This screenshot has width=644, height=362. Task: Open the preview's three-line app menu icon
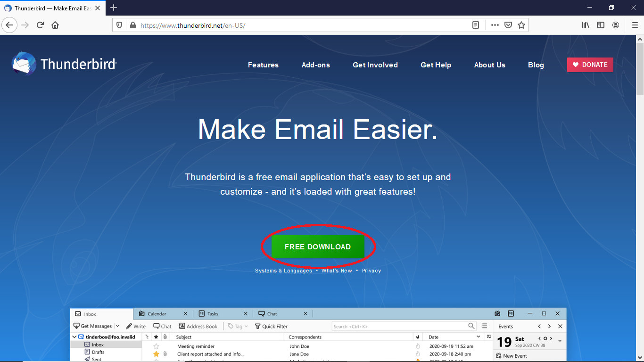(485, 326)
